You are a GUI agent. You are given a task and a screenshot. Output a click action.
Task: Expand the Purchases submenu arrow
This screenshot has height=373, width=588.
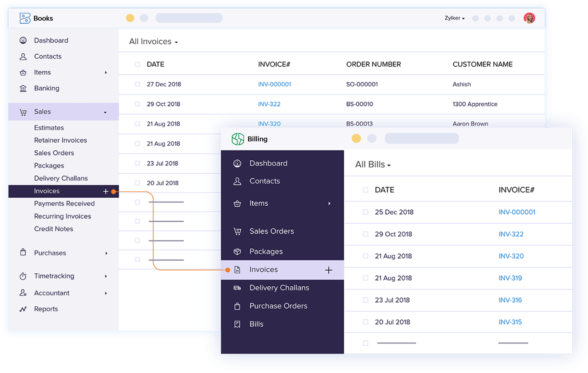pos(106,253)
